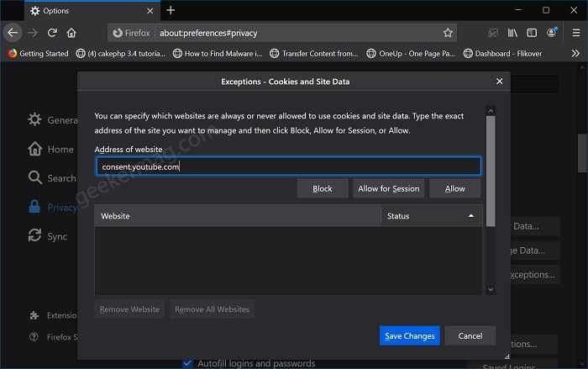Viewport: 588px width, 369px height.
Task: Maximize the Firefox window
Action: point(546,10)
